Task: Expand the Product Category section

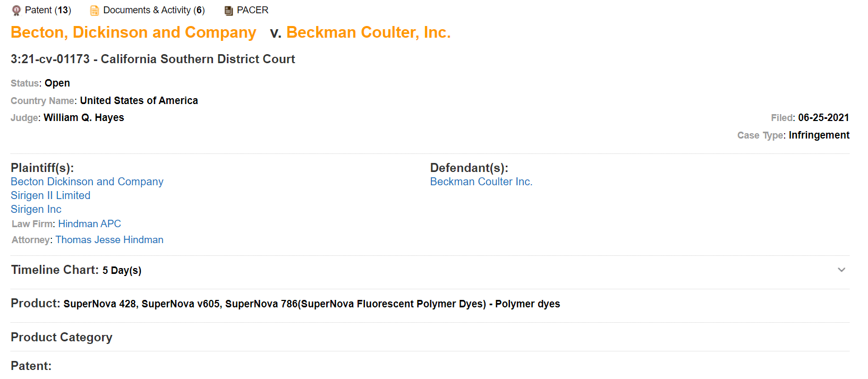Action: [62, 337]
